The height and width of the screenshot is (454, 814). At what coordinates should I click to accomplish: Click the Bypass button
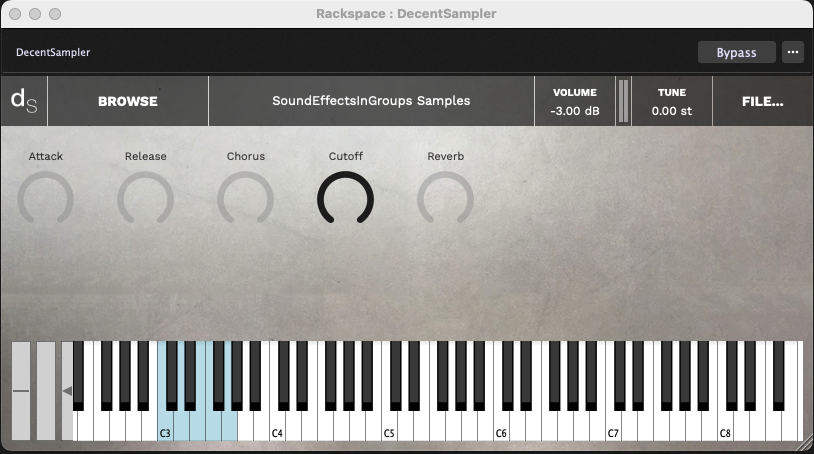click(736, 52)
